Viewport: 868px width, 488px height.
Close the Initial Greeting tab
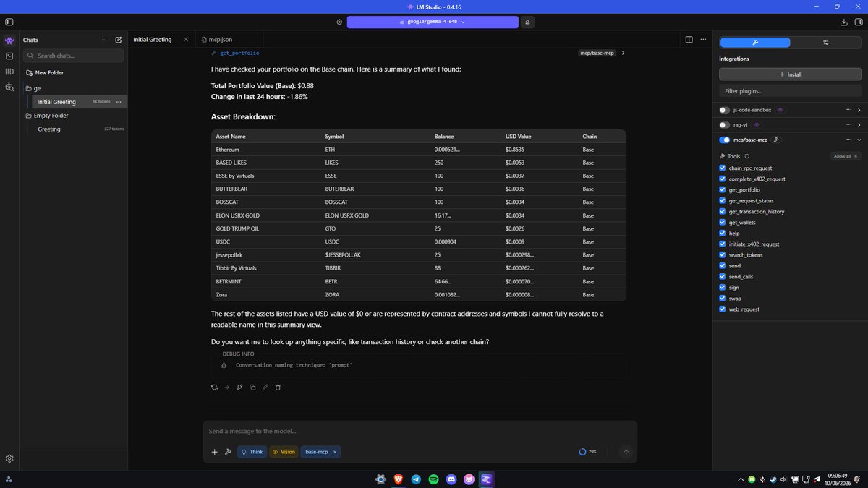[x=186, y=40]
